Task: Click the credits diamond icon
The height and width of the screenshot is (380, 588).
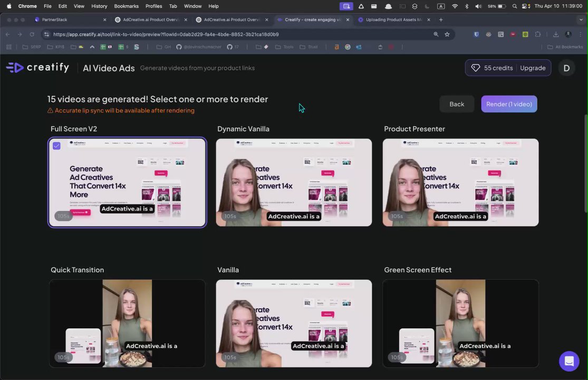Action: click(476, 68)
